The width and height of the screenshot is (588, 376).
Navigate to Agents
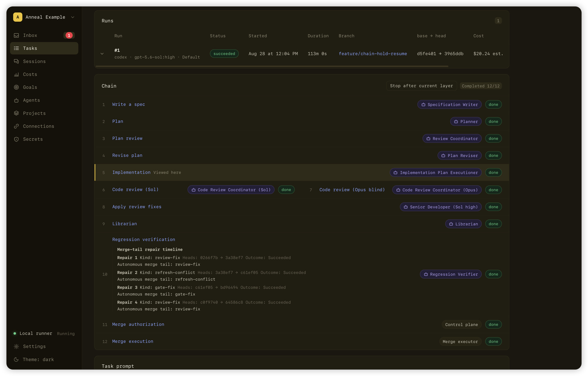pyautogui.click(x=44, y=100)
